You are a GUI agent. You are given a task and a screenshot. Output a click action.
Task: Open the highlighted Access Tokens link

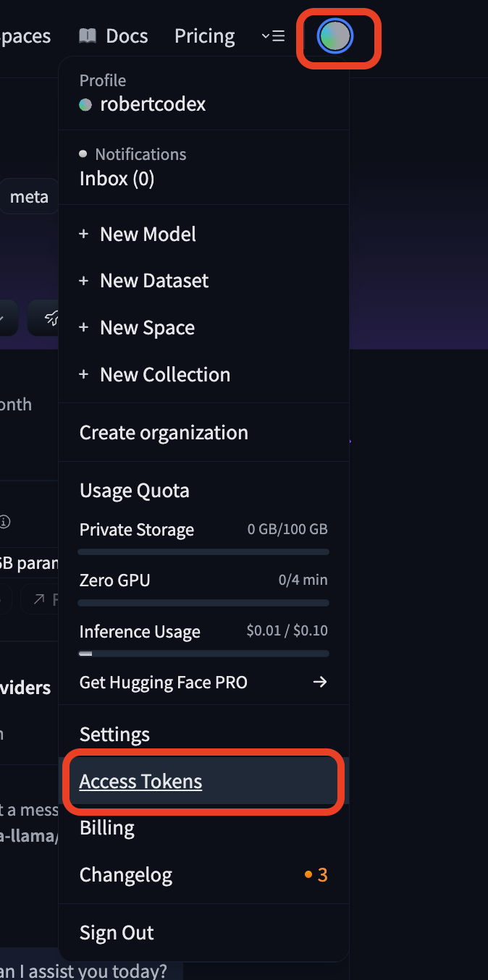coord(140,781)
